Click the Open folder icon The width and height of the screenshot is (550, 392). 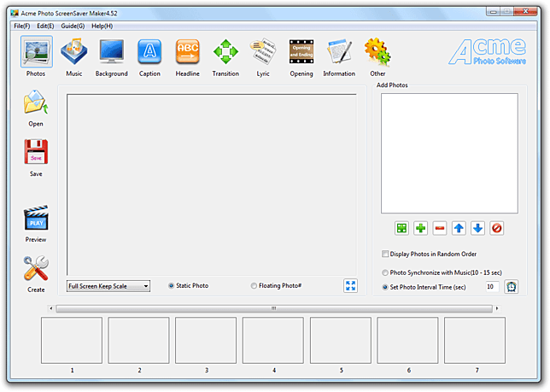click(36, 102)
